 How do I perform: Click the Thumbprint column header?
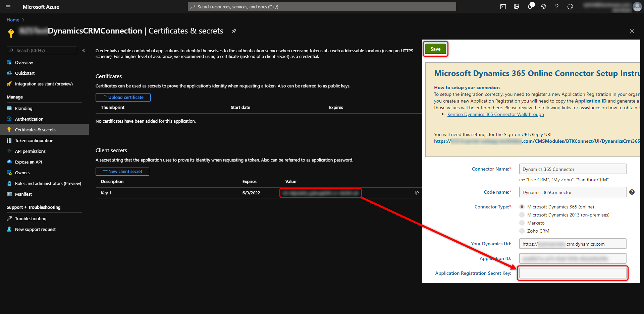click(113, 108)
